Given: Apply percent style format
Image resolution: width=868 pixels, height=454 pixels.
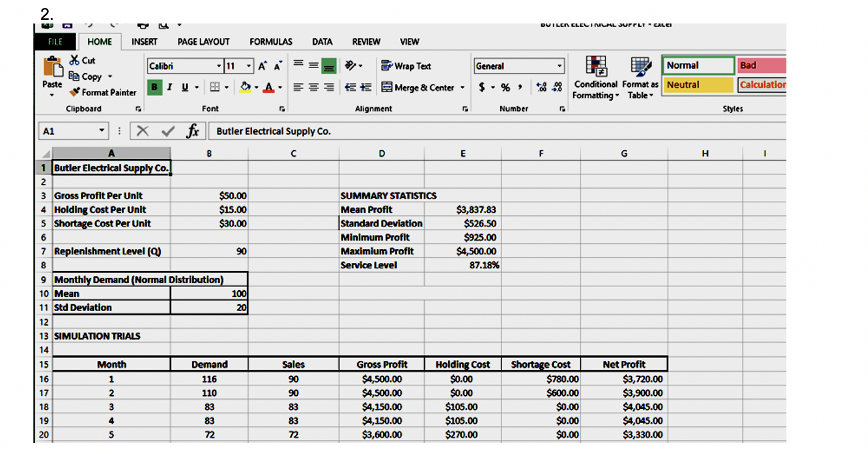Looking at the screenshot, I should 505,87.
